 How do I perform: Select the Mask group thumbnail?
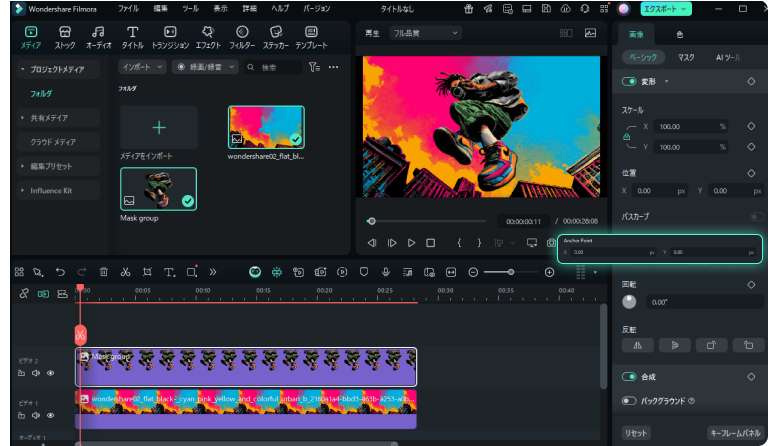(159, 189)
